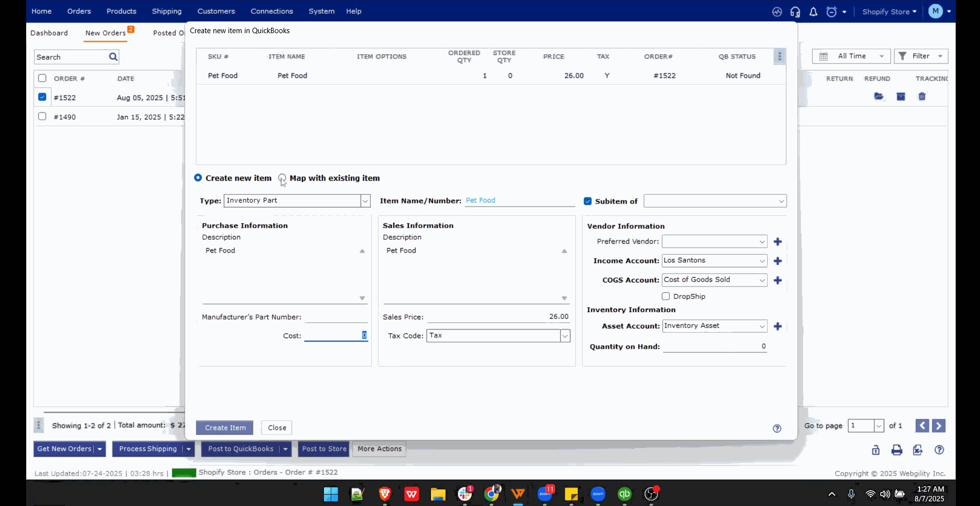This screenshot has width=980, height=506.
Task: Open the three-dot column options menu
Action: point(779,56)
